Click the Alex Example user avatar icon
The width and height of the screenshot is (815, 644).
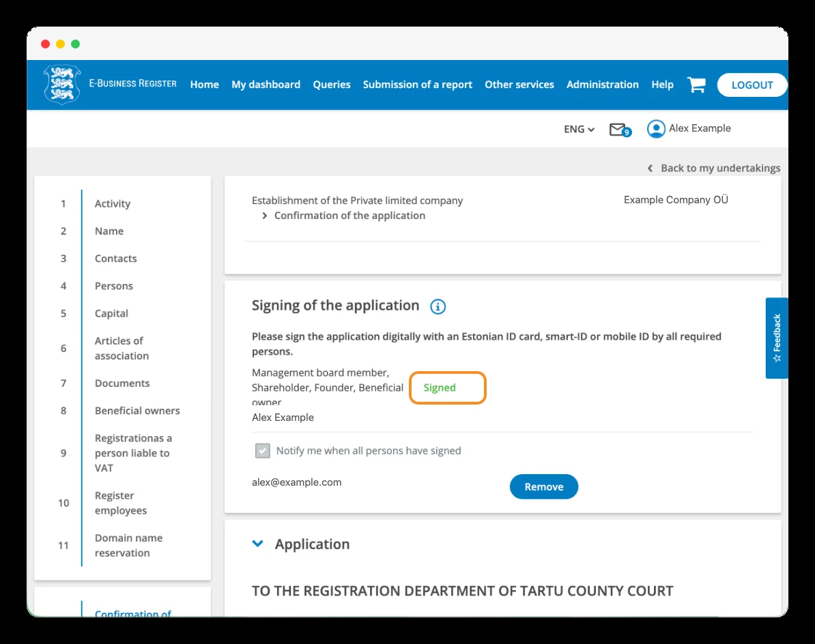656,129
